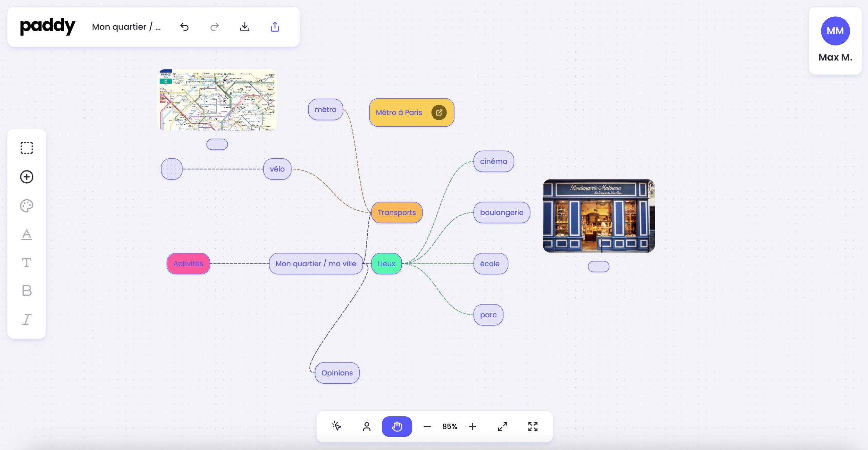Click the share upload icon

275,27
